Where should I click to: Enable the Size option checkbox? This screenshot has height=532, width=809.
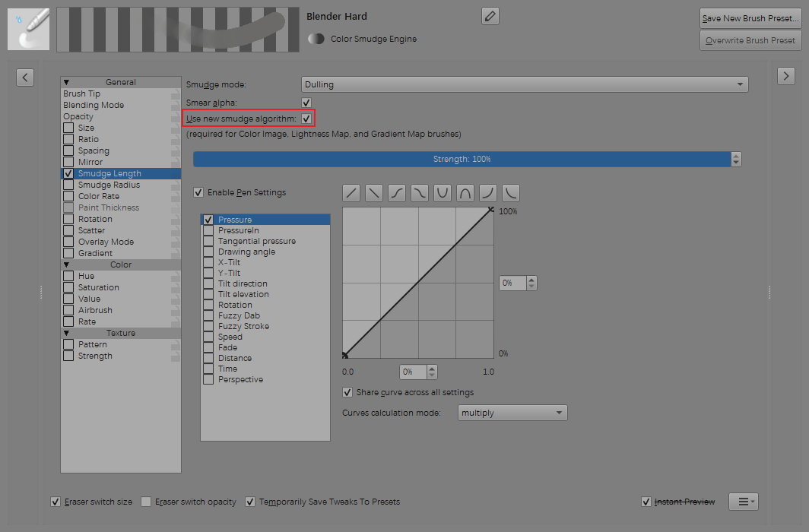pyautogui.click(x=68, y=128)
